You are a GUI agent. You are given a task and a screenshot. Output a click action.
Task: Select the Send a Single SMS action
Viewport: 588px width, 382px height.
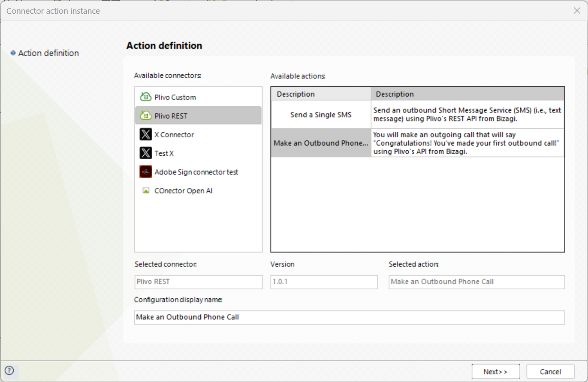[321, 115]
